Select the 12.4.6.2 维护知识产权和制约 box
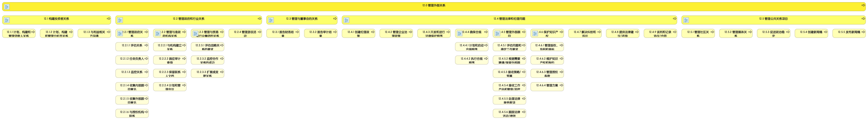868x120 pixels. coord(547,60)
